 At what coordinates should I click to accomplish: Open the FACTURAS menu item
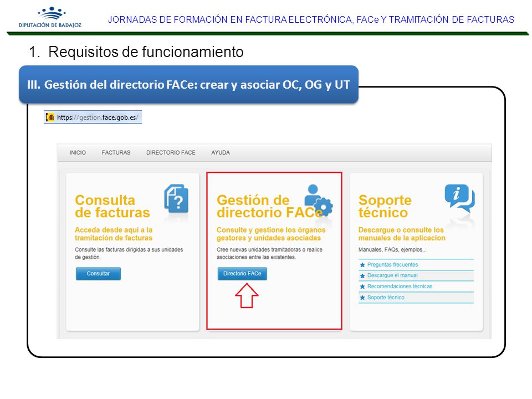(x=116, y=153)
